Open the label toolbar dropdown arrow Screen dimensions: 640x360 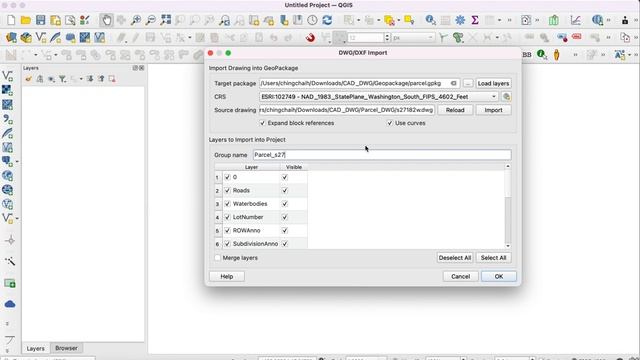630,55
